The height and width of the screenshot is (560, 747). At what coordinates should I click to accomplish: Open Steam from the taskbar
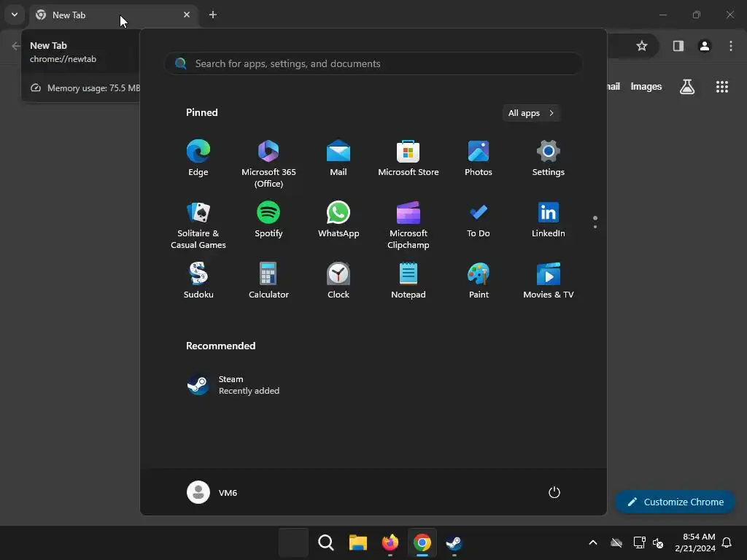(x=454, y=542)
